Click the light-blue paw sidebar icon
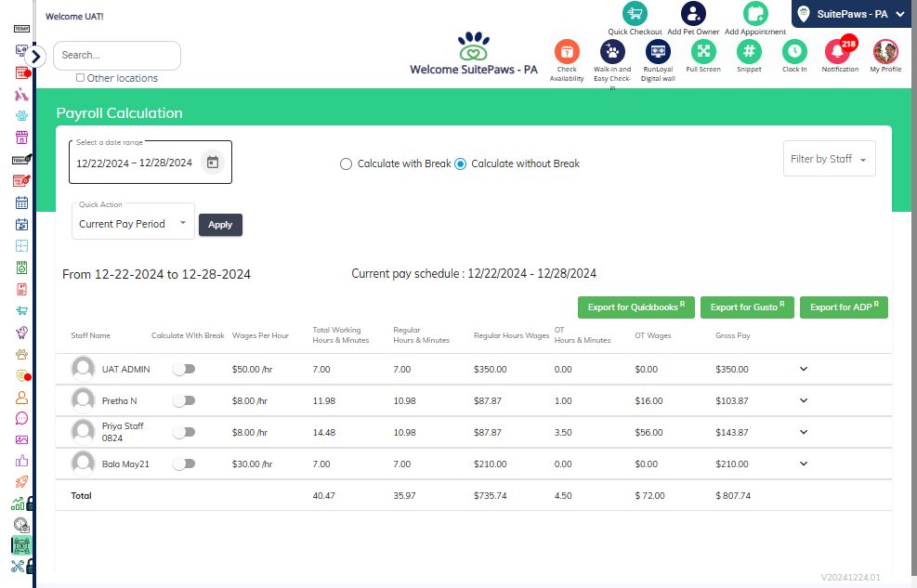 tap(21, 116)
